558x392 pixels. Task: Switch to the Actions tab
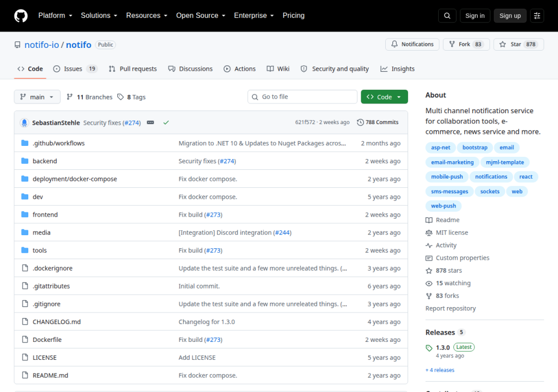click(240, 69)
